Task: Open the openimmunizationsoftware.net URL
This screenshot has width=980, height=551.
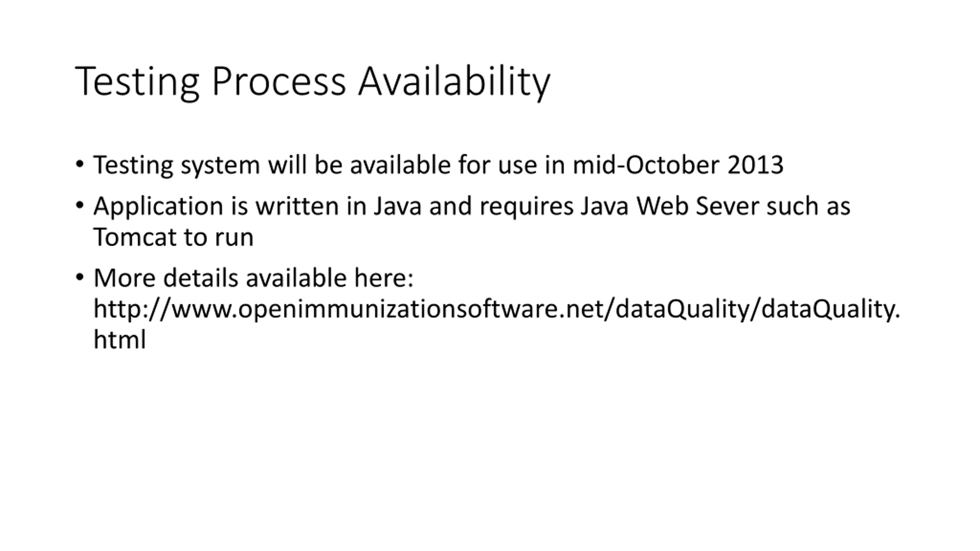Action: 497,309
